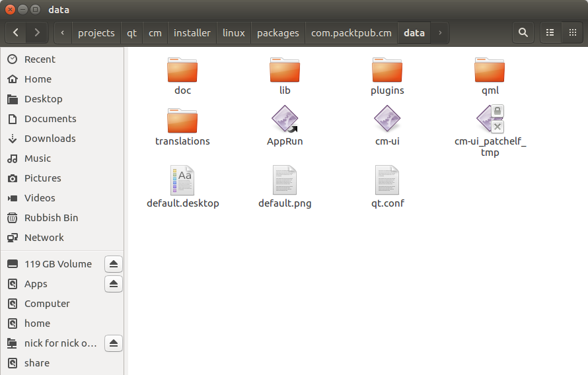Switch to icon grid view
The height and width of the screenshot is (375, 588).
[x=572, y=32]
